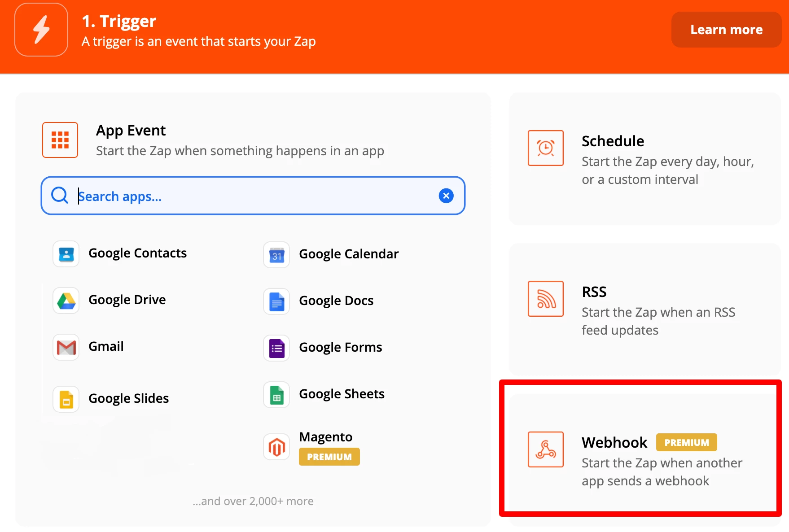Click the Webhook icon
789x532 pixels.
pyautogui.click(x=546, y=449)
